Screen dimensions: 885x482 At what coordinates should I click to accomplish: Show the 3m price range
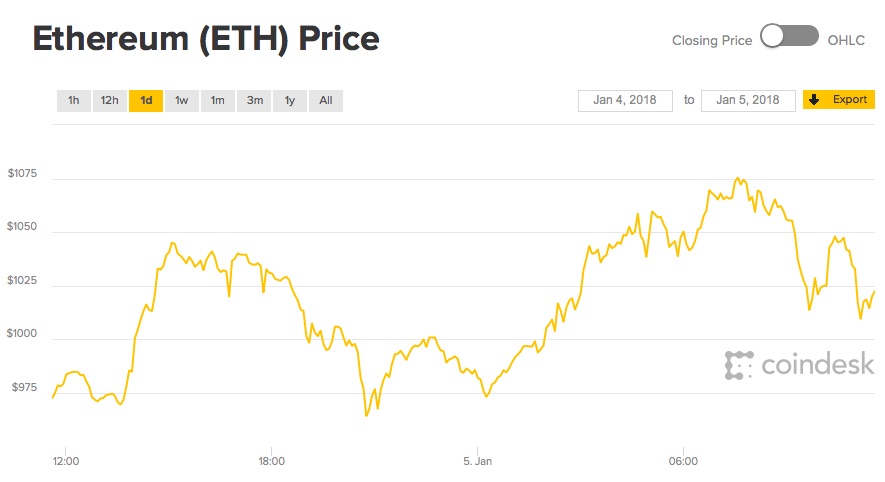coord(254,100)
